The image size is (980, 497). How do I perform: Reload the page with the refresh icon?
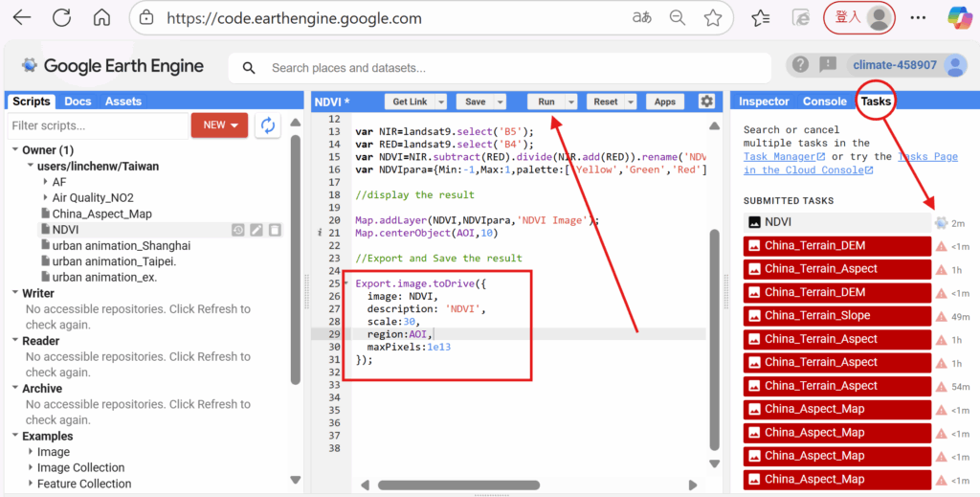tap(61, 17)
